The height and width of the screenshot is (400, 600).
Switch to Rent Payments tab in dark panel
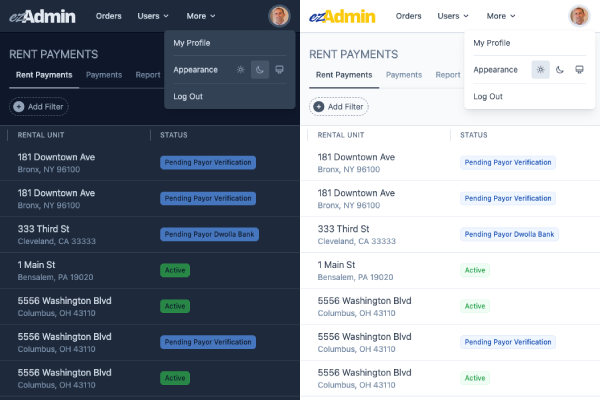point(44,75)
